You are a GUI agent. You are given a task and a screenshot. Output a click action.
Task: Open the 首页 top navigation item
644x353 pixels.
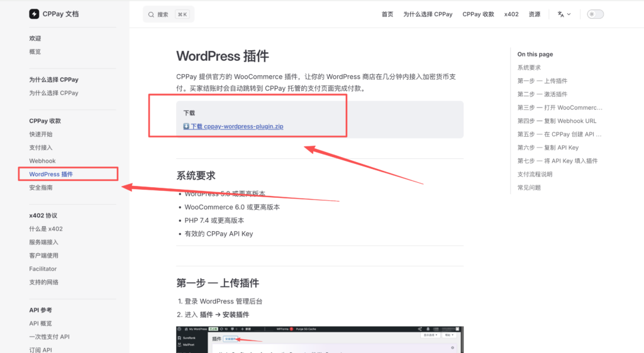click(x=387, y=14)
